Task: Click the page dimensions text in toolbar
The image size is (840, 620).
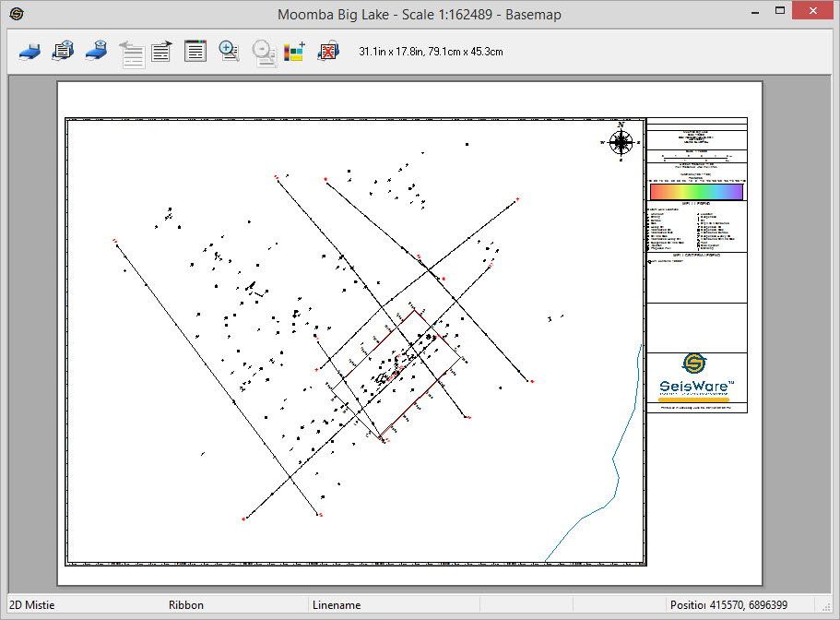Action: [x=431, y=52]
